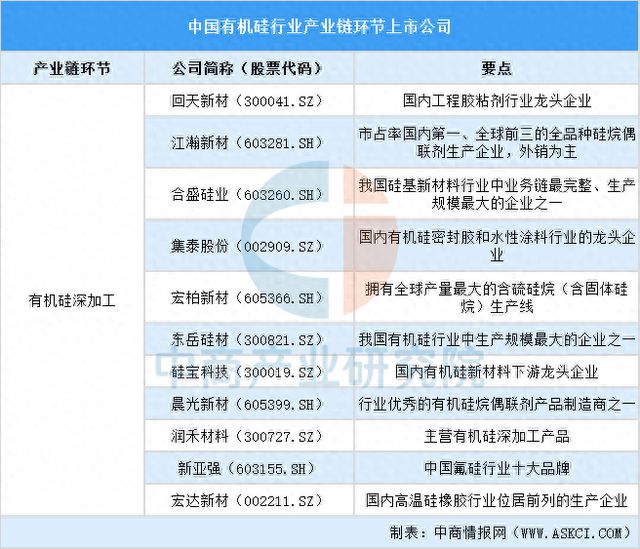Image resolution: width=640 pixels, height=549 pixels.
Task: Click the text 国内工程胶粘剂行业龙头企业
Action: pyautogui.click(x=497, y=100)
